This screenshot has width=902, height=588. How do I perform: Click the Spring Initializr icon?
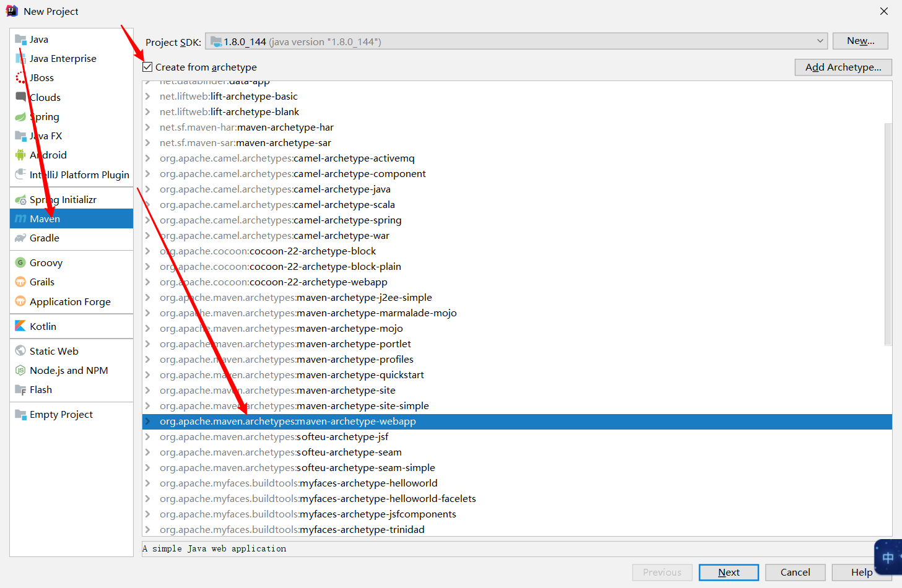click(20, 199)
